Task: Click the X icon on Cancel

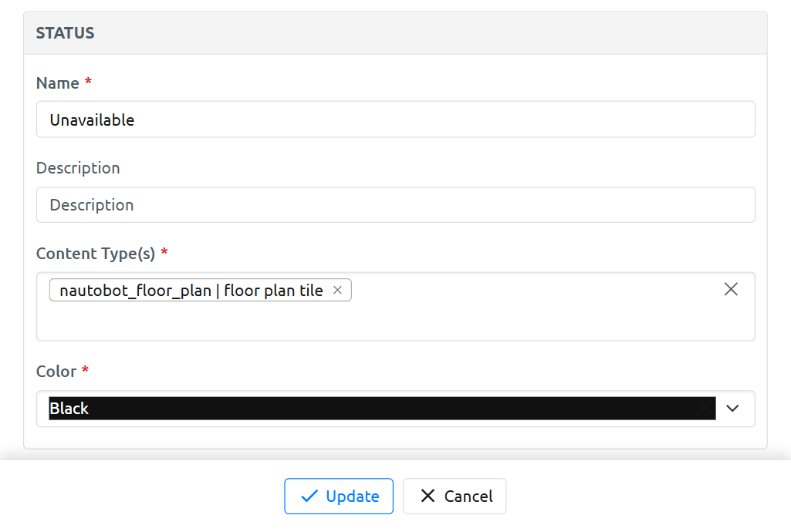Action: (428, 497)
